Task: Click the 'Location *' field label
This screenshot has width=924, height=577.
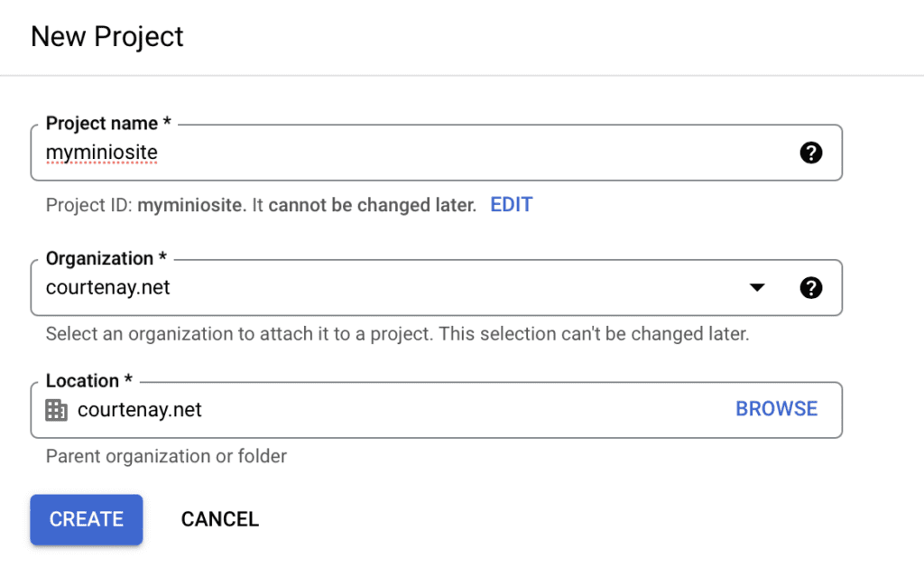Action: point(88,381)
